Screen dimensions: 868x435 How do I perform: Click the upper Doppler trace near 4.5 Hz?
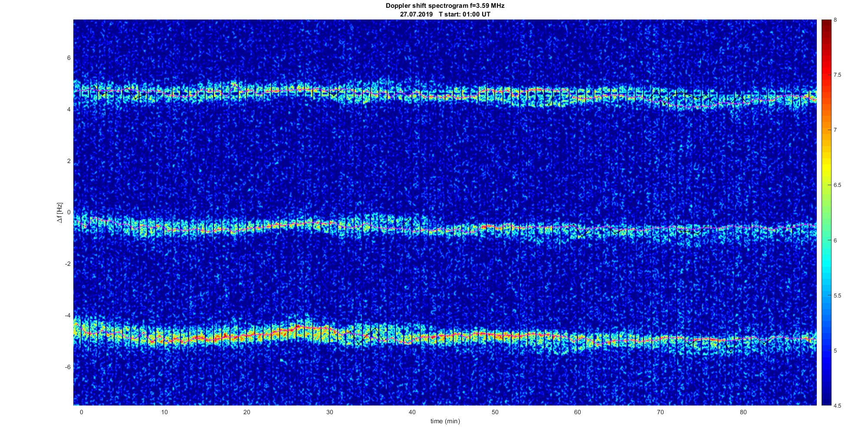(x=445, y=95)
